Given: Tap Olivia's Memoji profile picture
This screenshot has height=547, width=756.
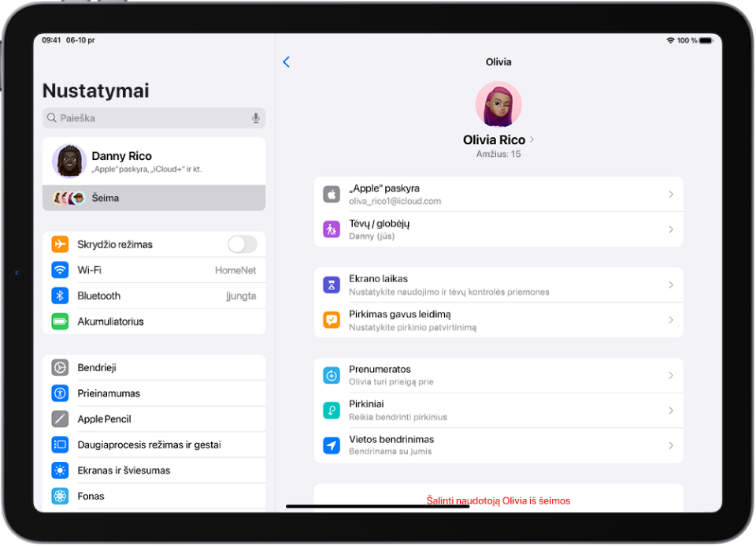Looking at the screenshot, I should pos(498,104).
